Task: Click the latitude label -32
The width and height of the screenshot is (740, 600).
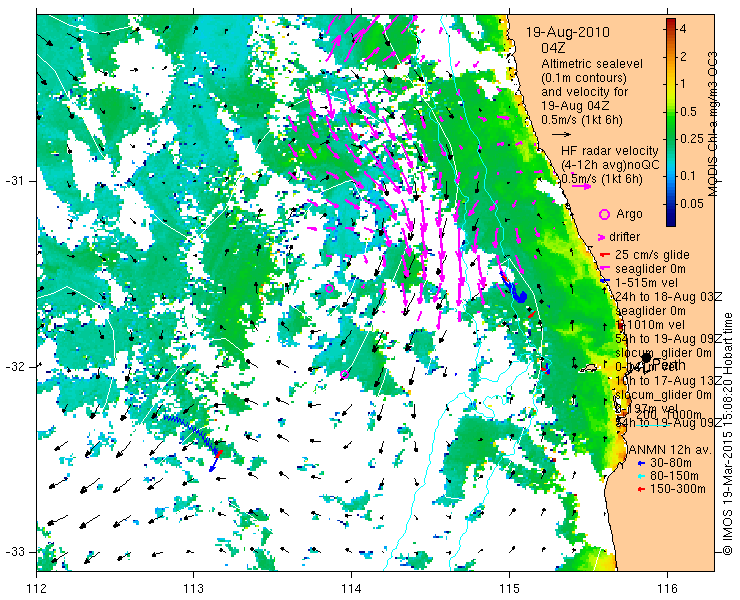Action: [14, 367]
